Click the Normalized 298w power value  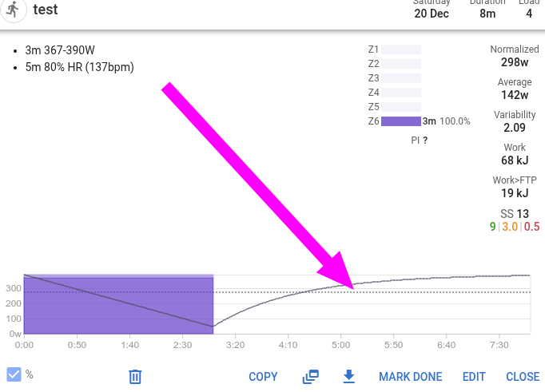[x=514, y=61]
